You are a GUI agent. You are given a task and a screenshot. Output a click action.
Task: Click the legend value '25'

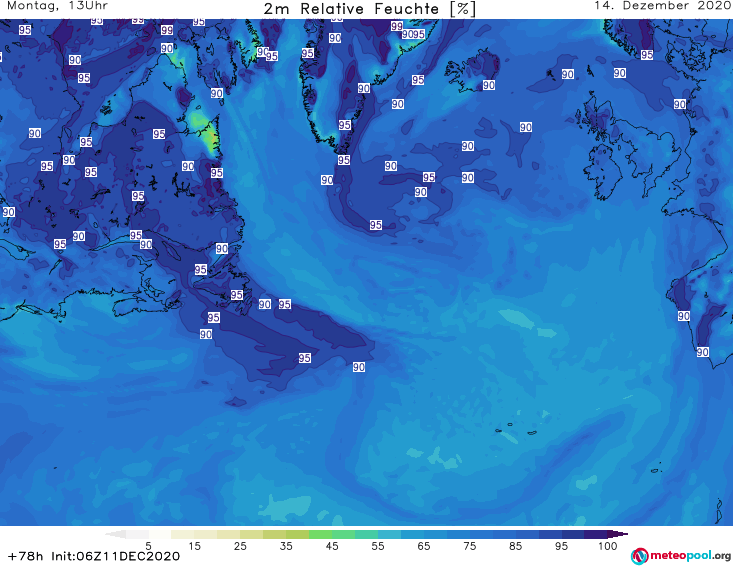pyautogui.click(x=240, y=546)
